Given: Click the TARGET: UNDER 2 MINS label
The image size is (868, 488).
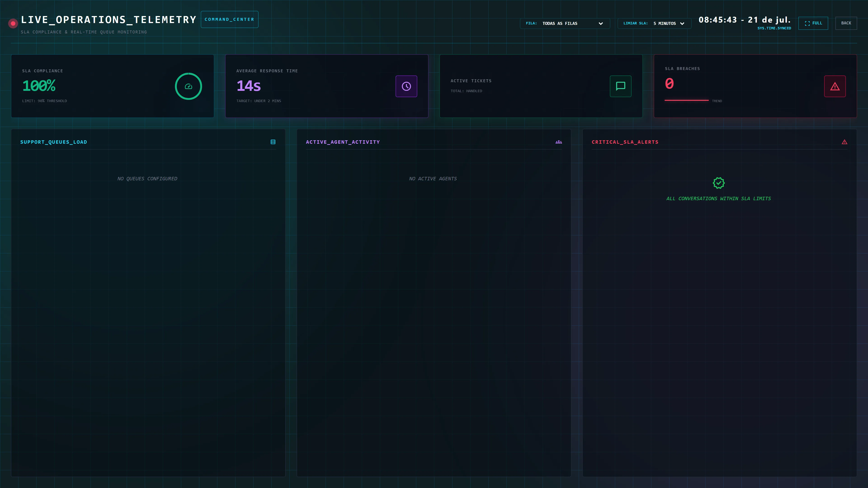Looking at the screenshot, I should (x=258, y=101).
